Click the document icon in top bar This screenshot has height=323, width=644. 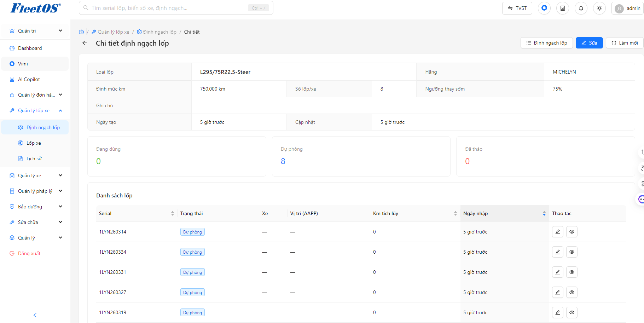pos(563,8)
